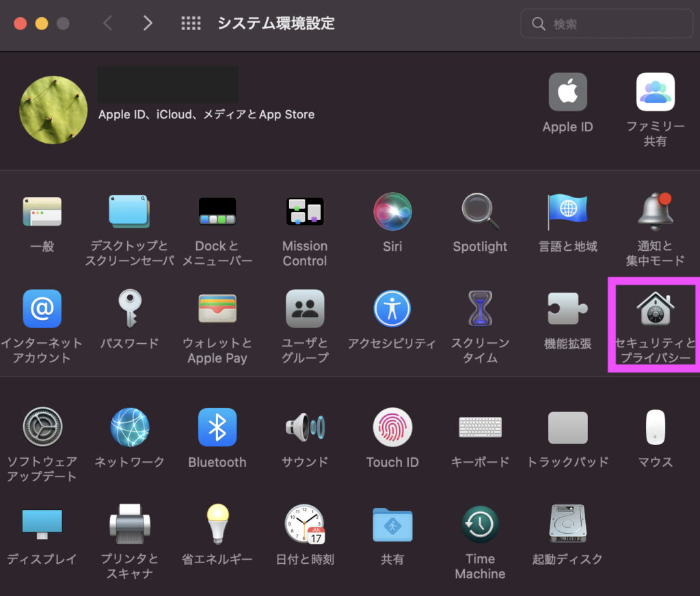The width and height of the screenshot is (700, 596).
Task: Open Mission Control preferences
Action: (x=305, y=212)
